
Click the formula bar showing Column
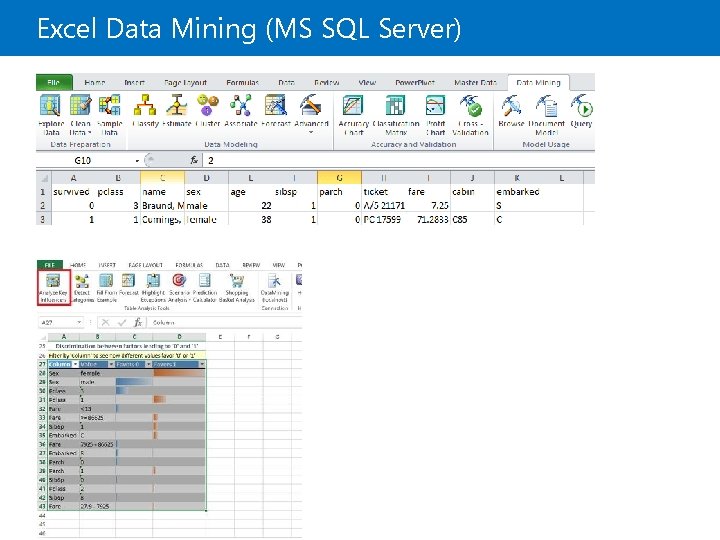point(225,322)
